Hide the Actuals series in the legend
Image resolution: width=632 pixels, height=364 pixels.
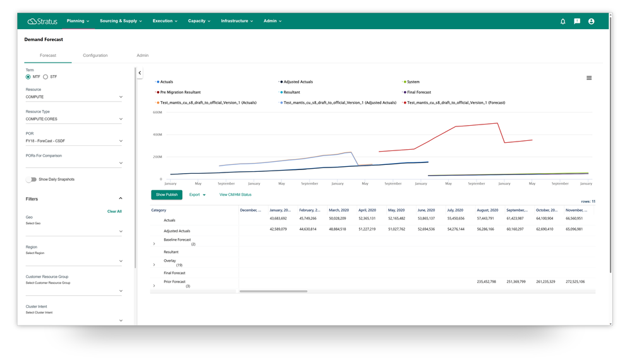point(164,82)
